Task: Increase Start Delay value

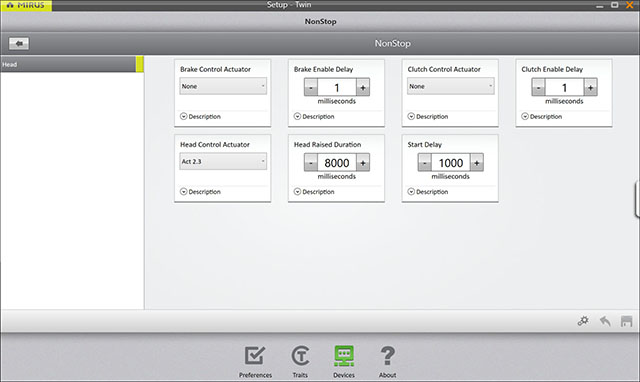Action: (477, 163)
